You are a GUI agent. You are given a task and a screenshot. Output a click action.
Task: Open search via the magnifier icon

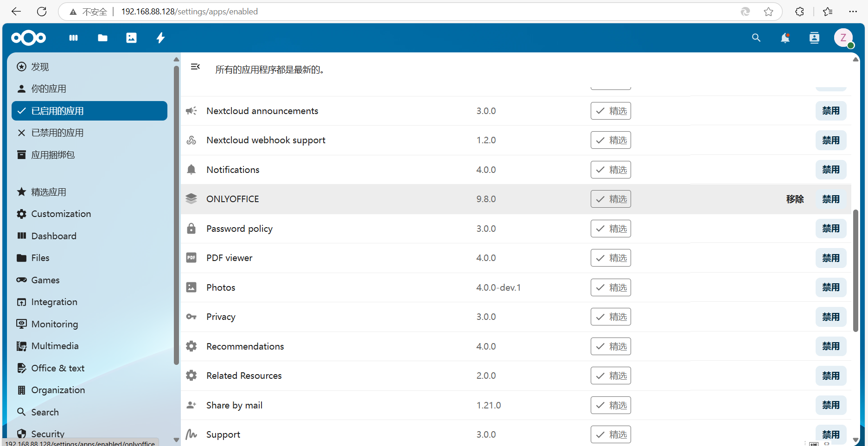click(x=756, y=38)
